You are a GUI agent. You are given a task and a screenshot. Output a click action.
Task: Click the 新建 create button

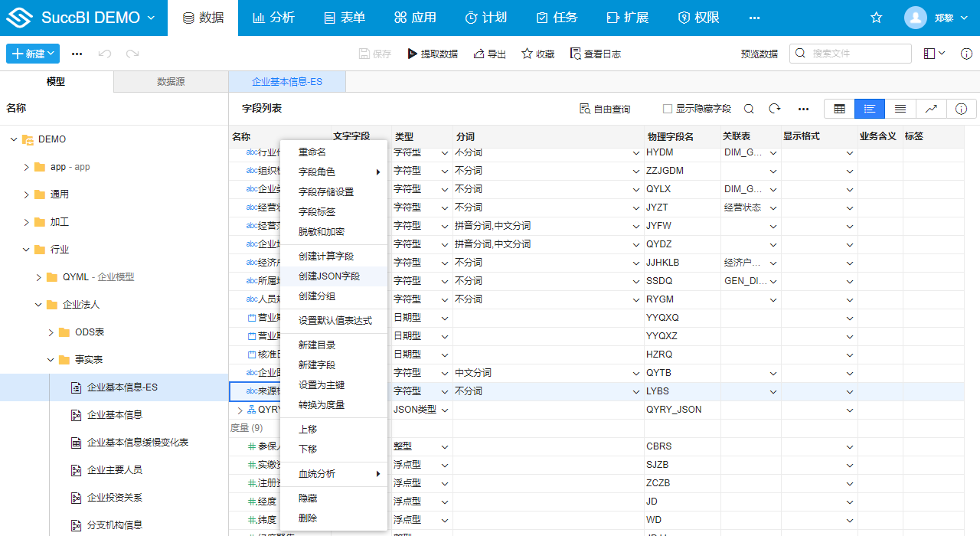pyautogui.click(x=32, y=54)
